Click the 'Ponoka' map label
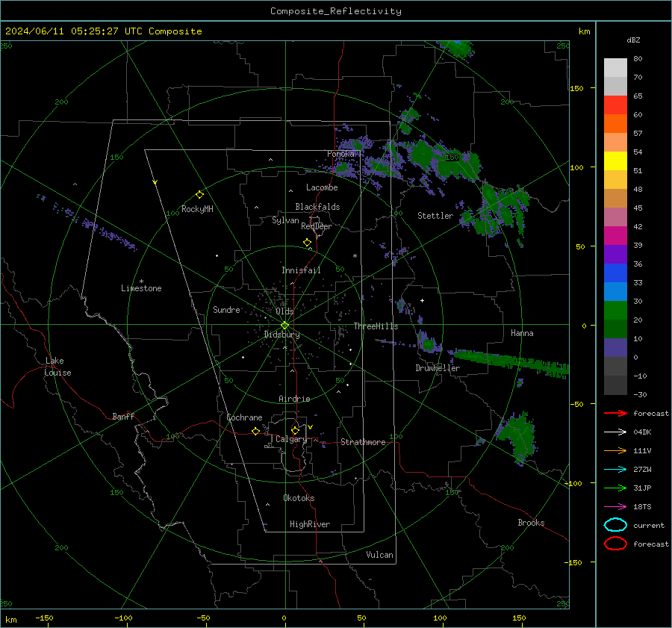 point(340,154)
